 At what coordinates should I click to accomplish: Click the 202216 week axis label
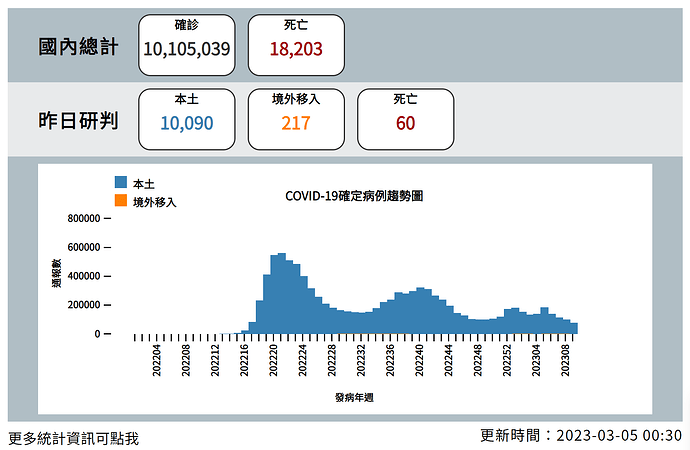coord(244,360)
